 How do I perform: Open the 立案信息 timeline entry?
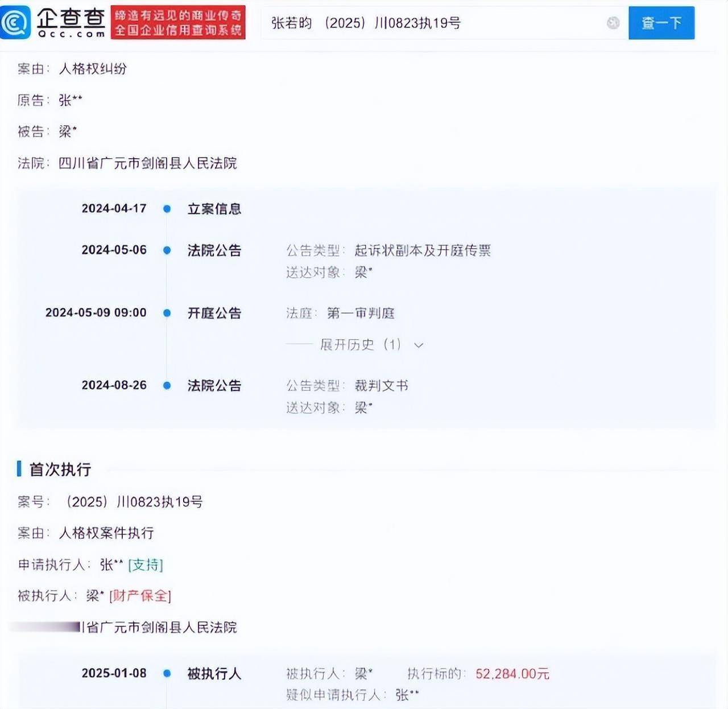[x=214, y=209]
